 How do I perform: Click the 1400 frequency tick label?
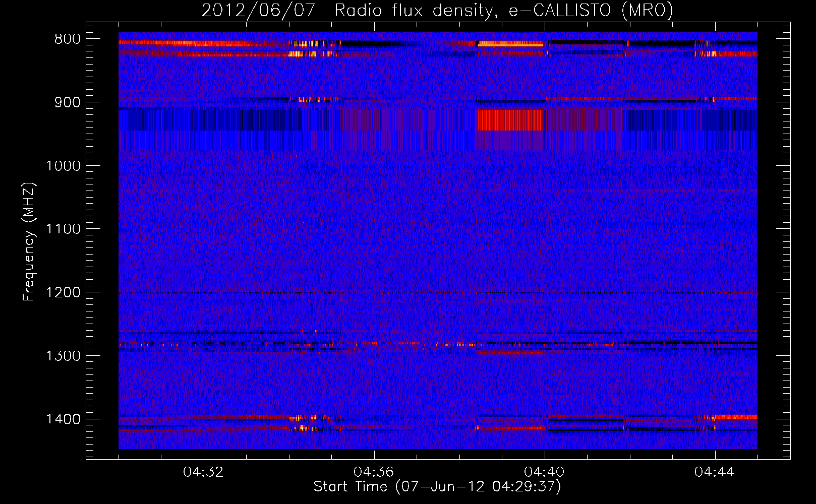(63, 419)
